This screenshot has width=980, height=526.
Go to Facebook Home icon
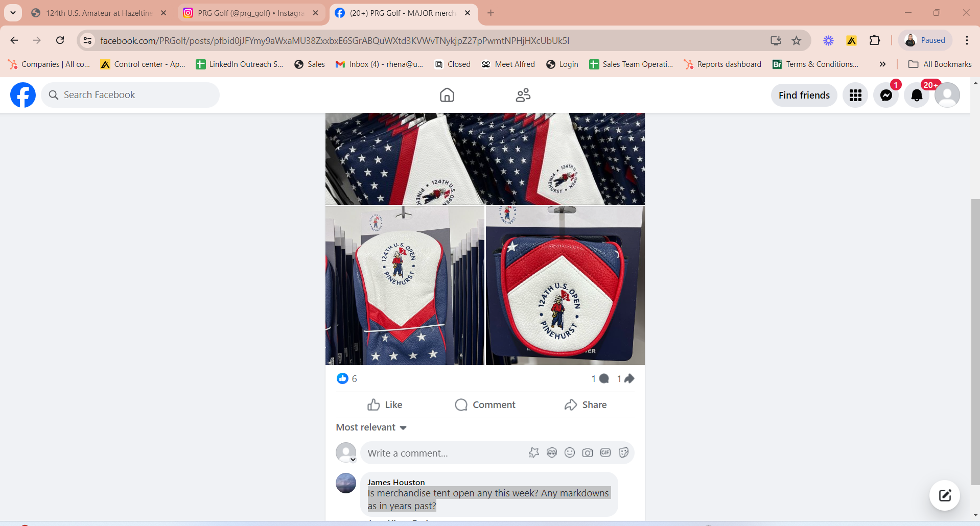[x=447, y=95]
